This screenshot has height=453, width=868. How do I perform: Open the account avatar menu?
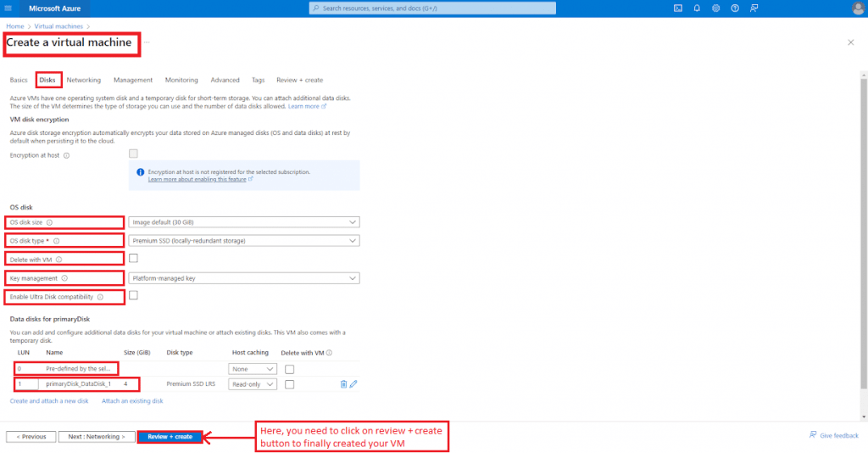[x=858, y=8]
